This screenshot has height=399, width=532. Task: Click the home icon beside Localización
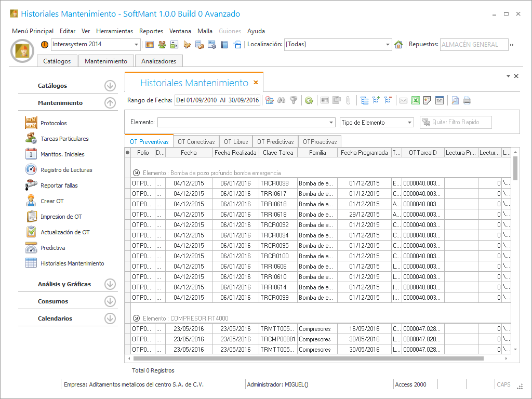coord(398,45)
